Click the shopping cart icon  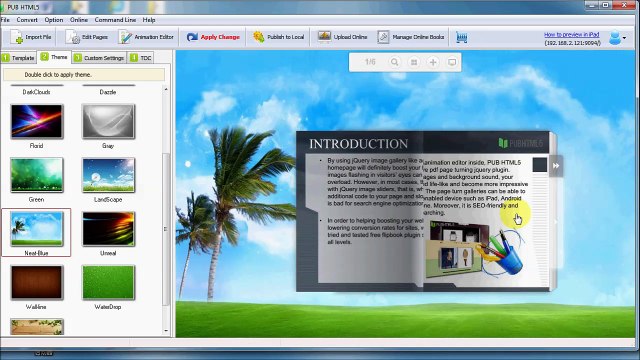click(462, 38)
